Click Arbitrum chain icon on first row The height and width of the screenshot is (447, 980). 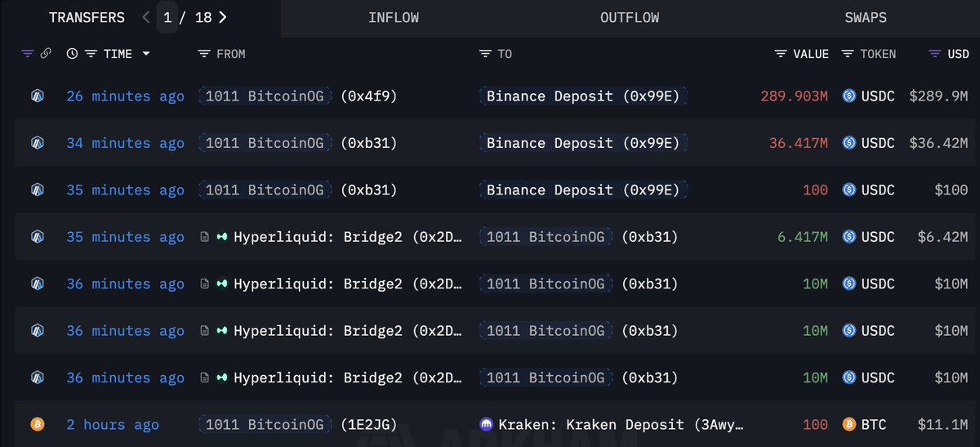point(37,96)
